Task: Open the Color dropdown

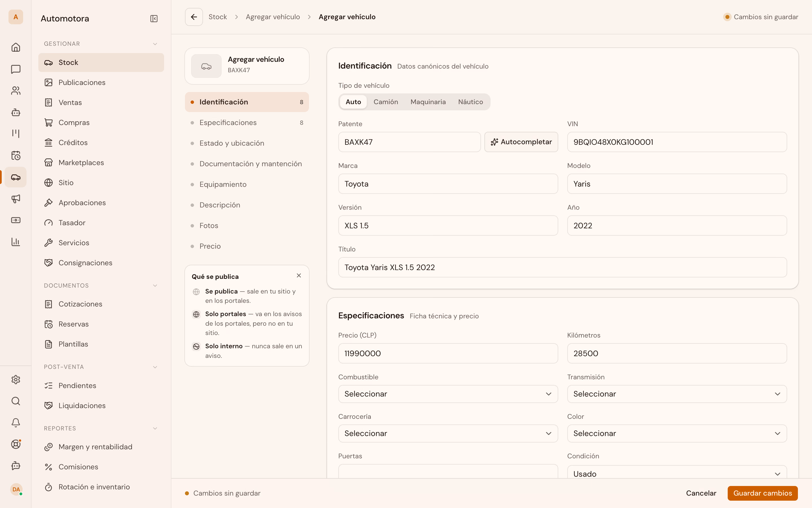Action: [x=677, y=433]
